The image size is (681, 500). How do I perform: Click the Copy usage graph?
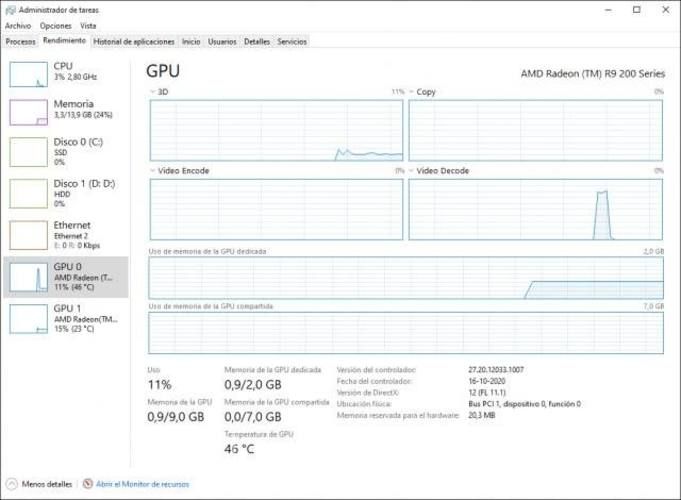click(536, 130)
